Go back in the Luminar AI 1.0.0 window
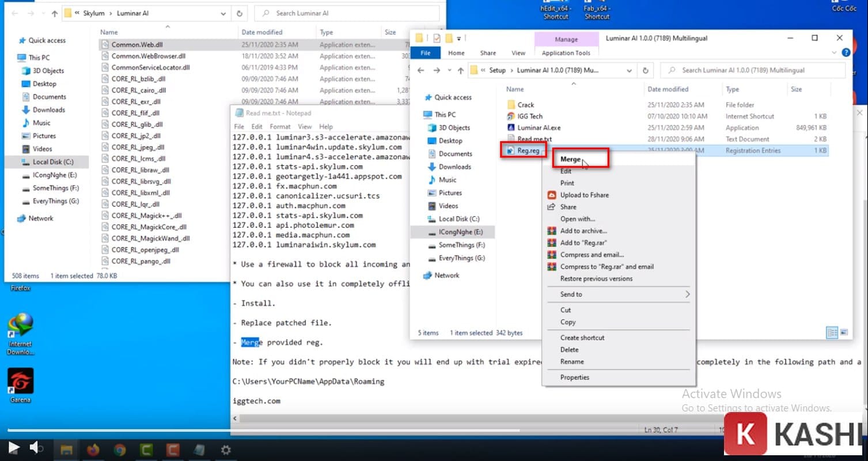The width and height of the screenshot is (868, 461). [421, 70]
